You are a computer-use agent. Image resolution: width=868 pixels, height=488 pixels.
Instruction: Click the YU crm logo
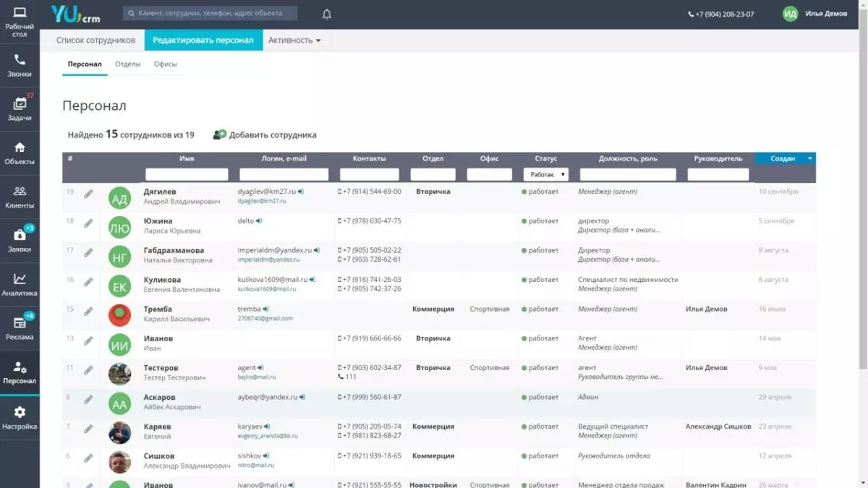coord(75,14)
